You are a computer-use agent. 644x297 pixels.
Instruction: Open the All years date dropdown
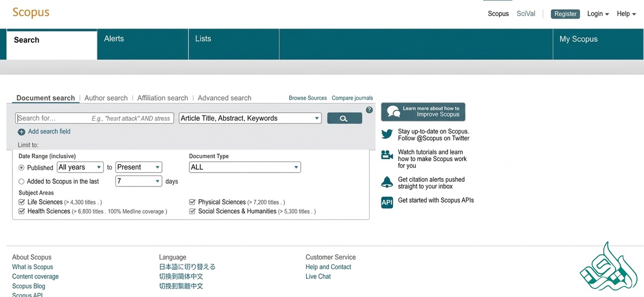coord(80,167)
